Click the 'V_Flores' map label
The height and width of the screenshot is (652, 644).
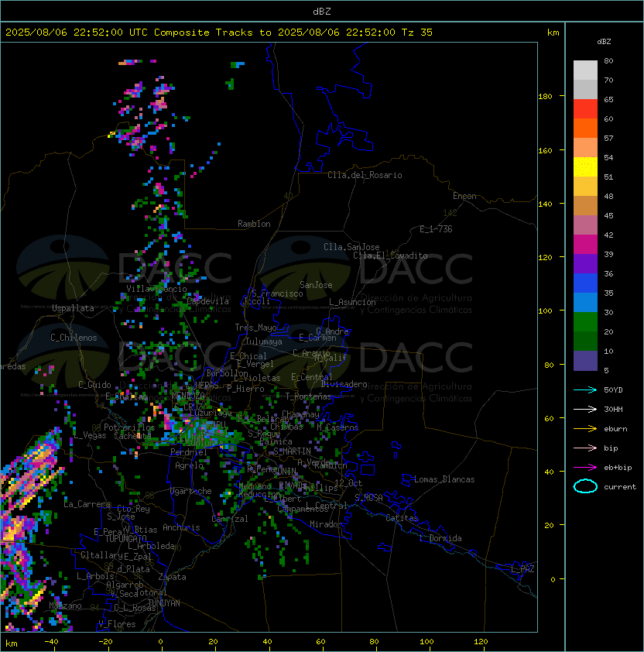pyautogui.click(x=117, y=625)
